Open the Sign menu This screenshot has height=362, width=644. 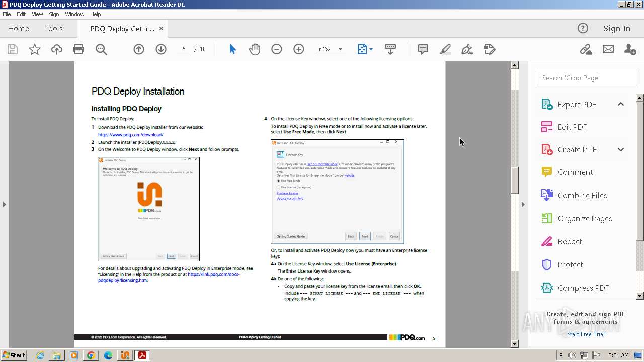54,14
